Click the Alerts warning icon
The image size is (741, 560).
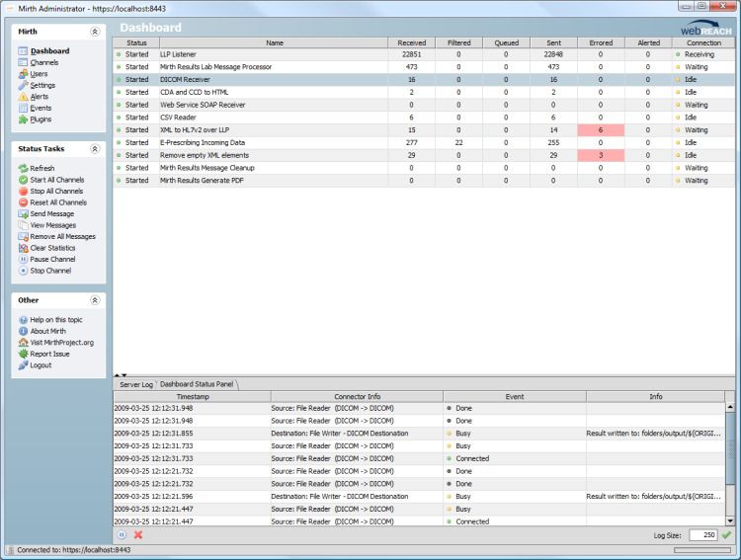(x=23, y=97)
